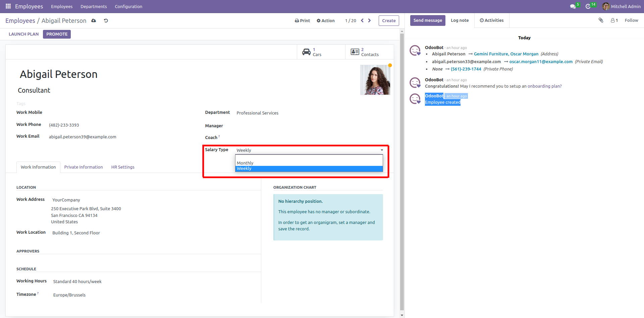Click the Coach field

pyautogui.click(x=309, y=138)
